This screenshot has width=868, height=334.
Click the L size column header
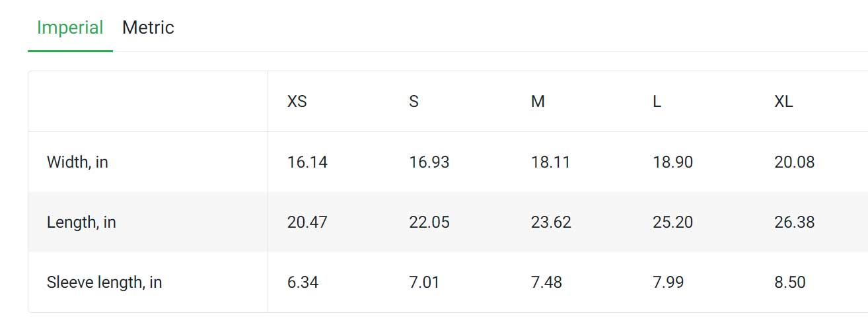(657, 102)
